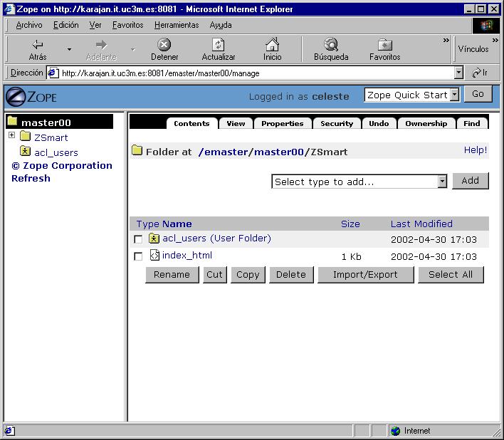The image size is (504, 440).
Task: Click the folder icon beside 'Folder at'
Action: [137, 150]
